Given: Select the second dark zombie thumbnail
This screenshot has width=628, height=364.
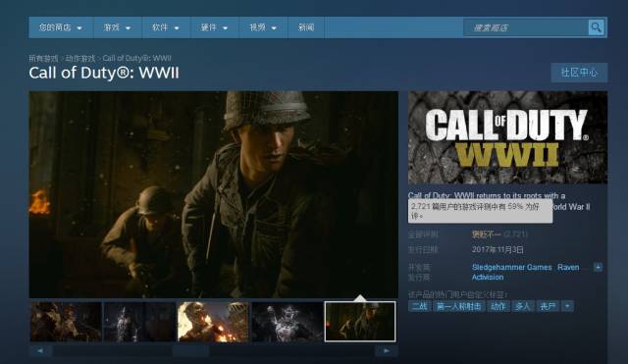Looking at the screenshot, I should coord(139,322).
